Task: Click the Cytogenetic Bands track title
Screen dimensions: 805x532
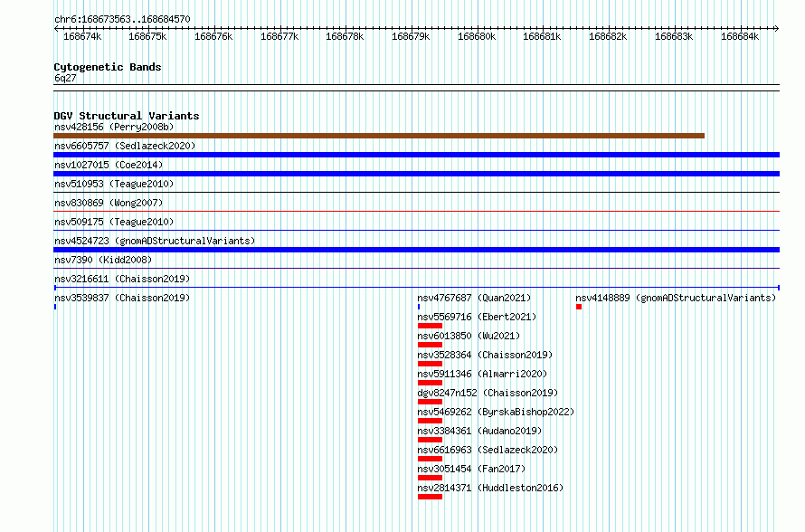Action: coord(108,67)
